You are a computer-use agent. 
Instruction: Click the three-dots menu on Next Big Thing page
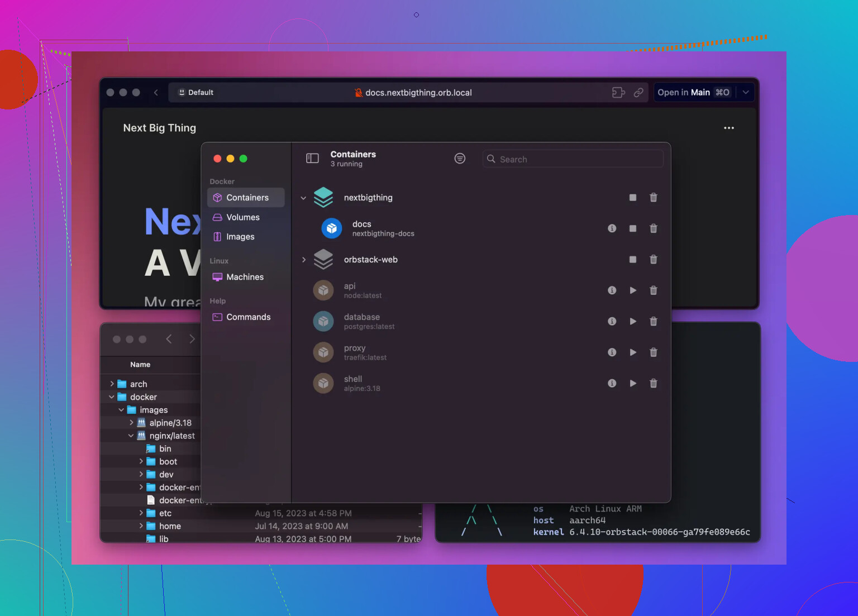point(728,128)
